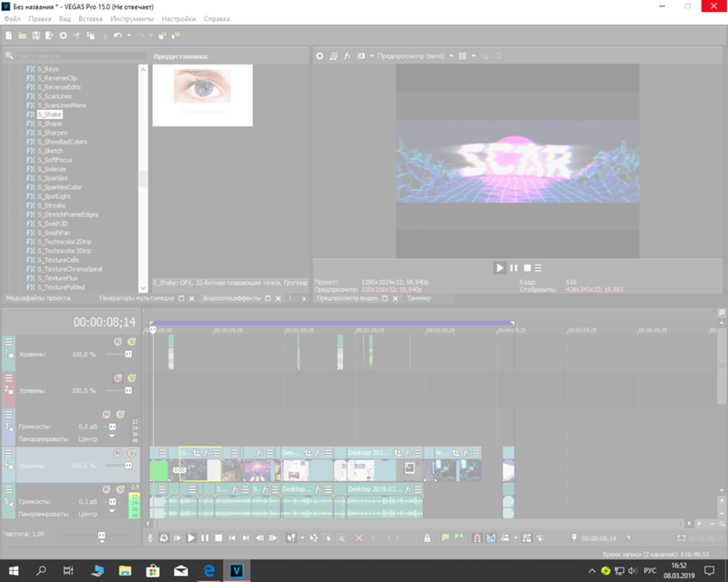Mute video track 1
The height and width of the screenshot is (582, 728).
[118, 341]
